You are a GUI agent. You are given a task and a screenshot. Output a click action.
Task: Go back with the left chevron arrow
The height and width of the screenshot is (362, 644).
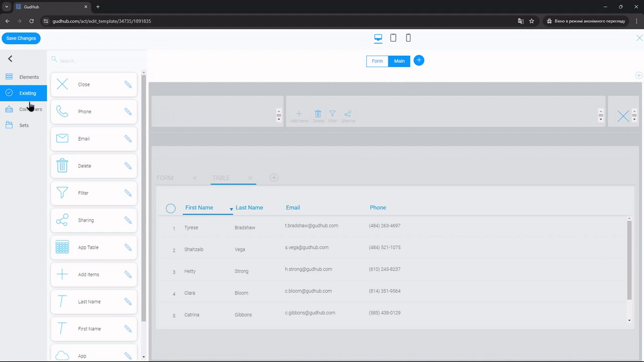(x=10, y=59)
